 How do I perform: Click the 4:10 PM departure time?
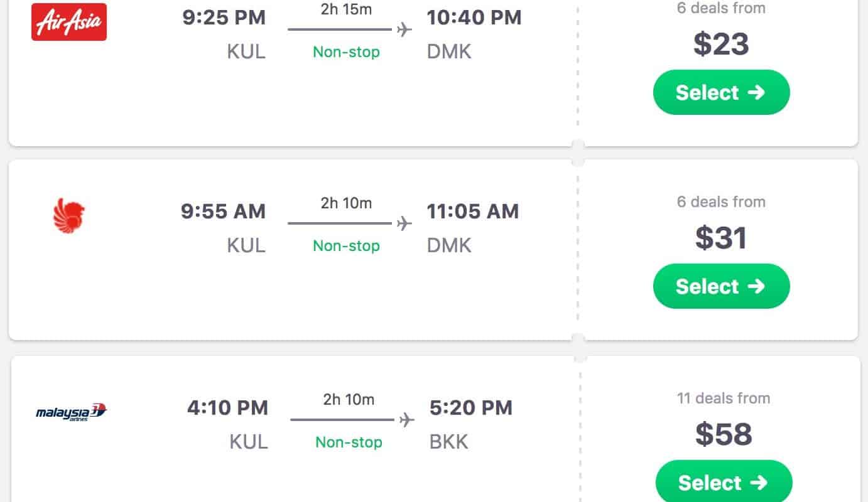click(227, 408)
